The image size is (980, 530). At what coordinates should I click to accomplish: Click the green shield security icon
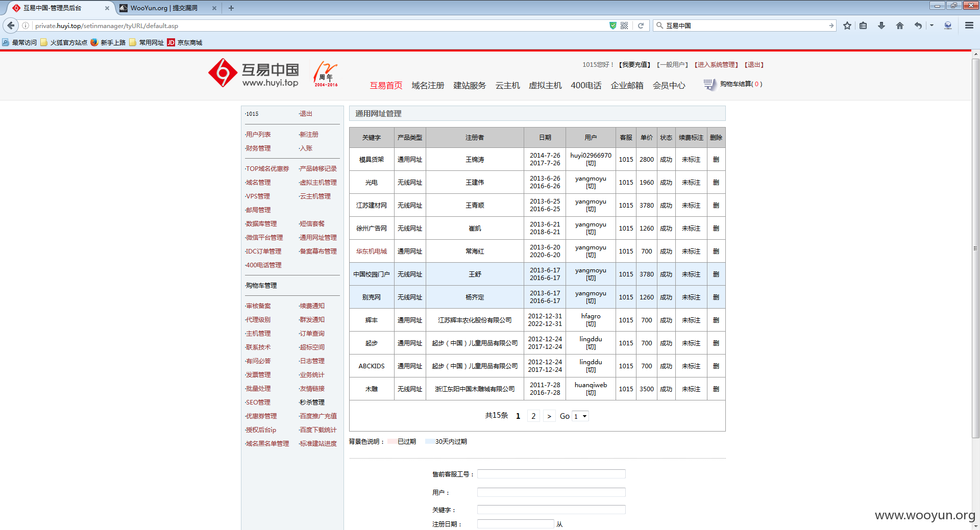point(612,26)
